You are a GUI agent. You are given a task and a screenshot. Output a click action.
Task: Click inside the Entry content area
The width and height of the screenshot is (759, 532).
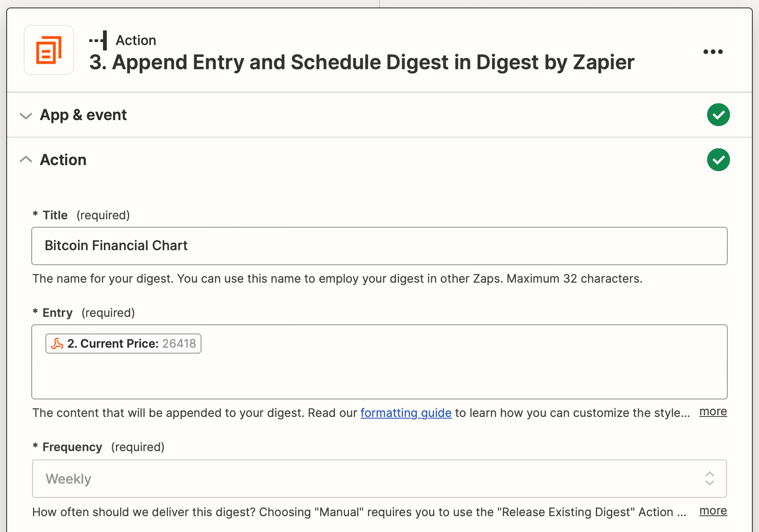pyautogui.click(x=375, y=375)
